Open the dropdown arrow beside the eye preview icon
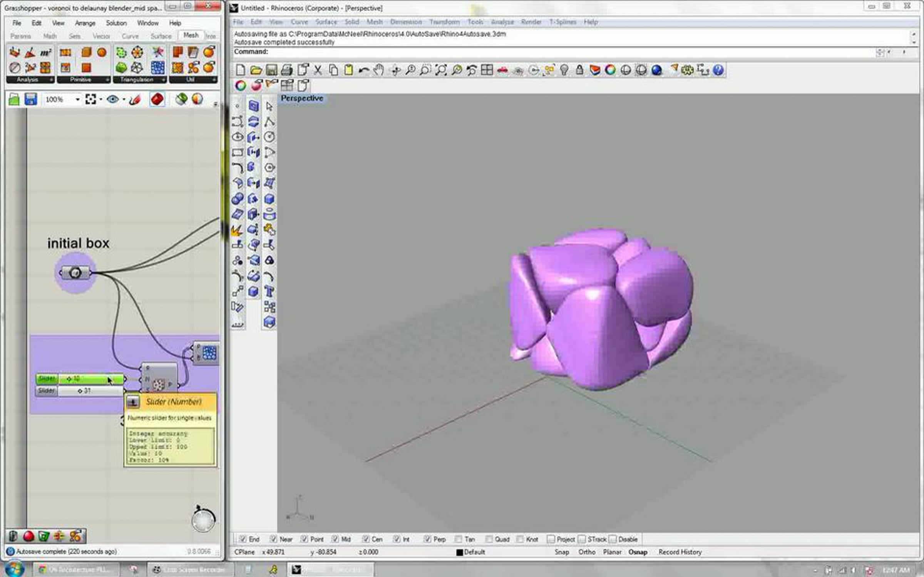The width and height of the screenshot is (924, 577). click(x=124, y=100)
